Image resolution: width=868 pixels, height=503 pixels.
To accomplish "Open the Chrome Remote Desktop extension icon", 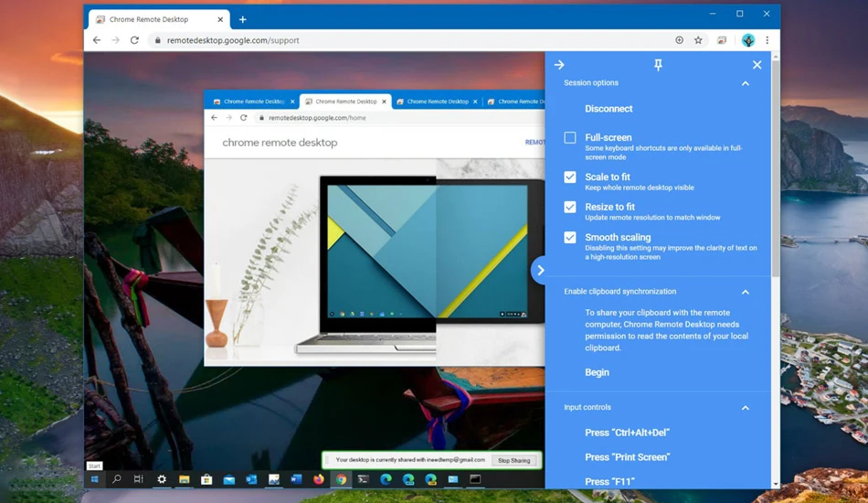I will (722, 40).
